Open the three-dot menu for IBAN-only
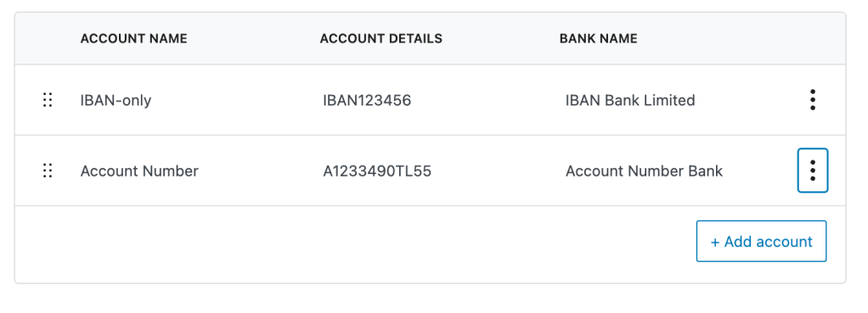This screenshot has width=868, height=313. pos(812,99)
